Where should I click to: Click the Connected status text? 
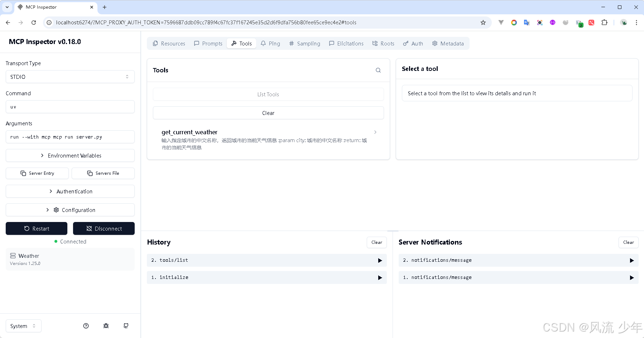tap(73, 242)
